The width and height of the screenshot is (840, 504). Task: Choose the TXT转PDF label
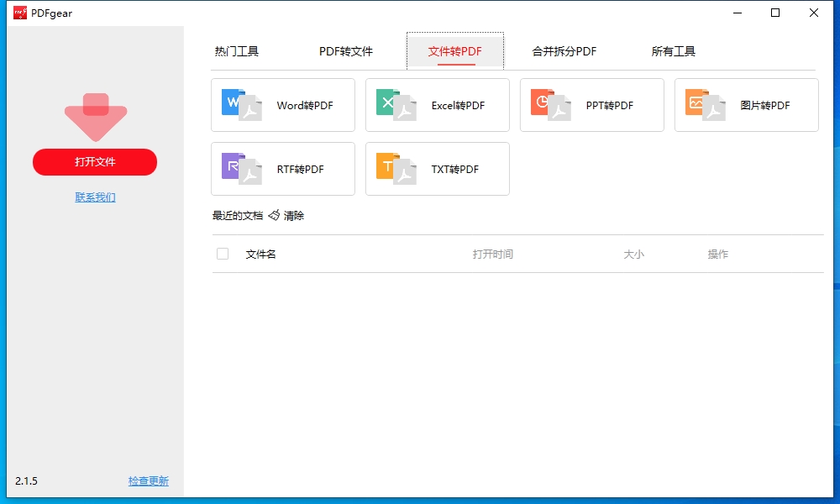pyautogui.click(x=454, y=169)
